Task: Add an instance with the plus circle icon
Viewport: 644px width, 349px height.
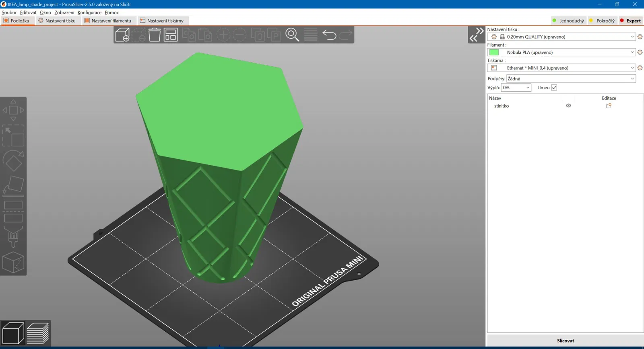Action: [x=223, y=35]
